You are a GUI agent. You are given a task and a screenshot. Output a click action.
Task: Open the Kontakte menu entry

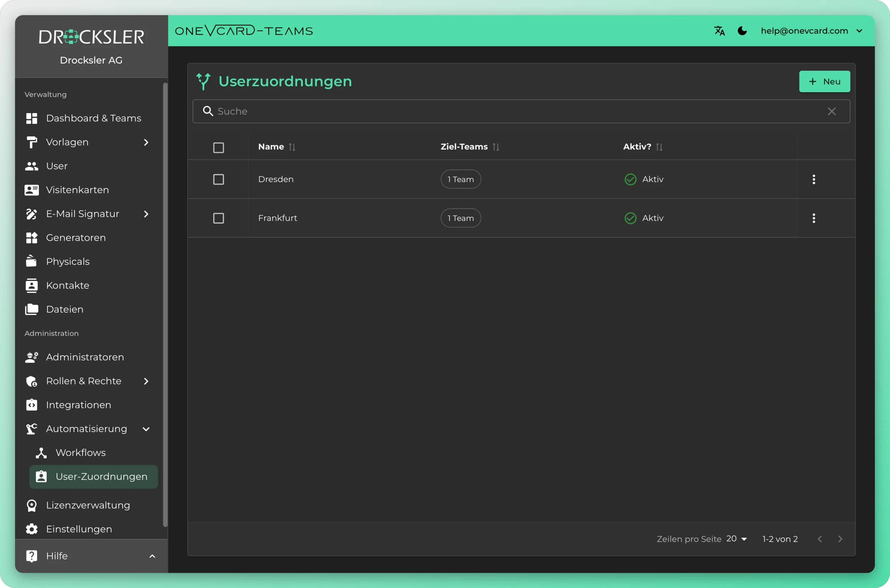tap(89, 285)
